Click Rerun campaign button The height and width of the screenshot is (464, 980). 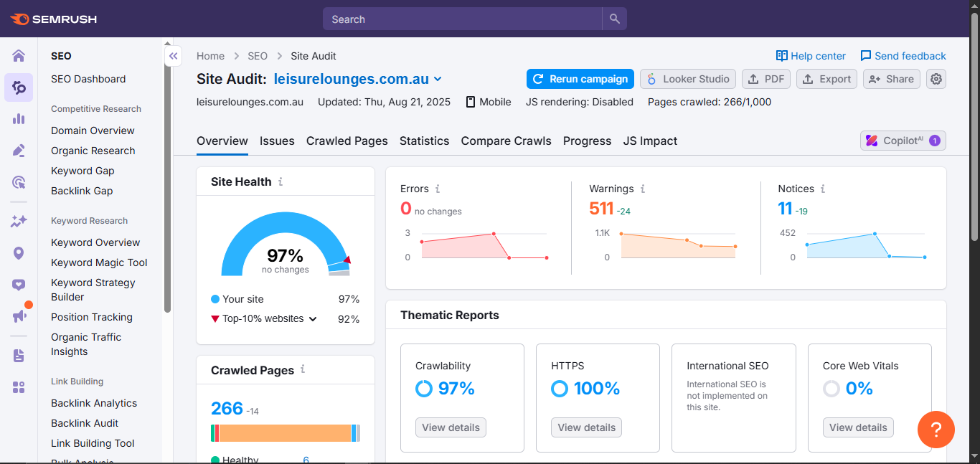[x=580, y=79]
